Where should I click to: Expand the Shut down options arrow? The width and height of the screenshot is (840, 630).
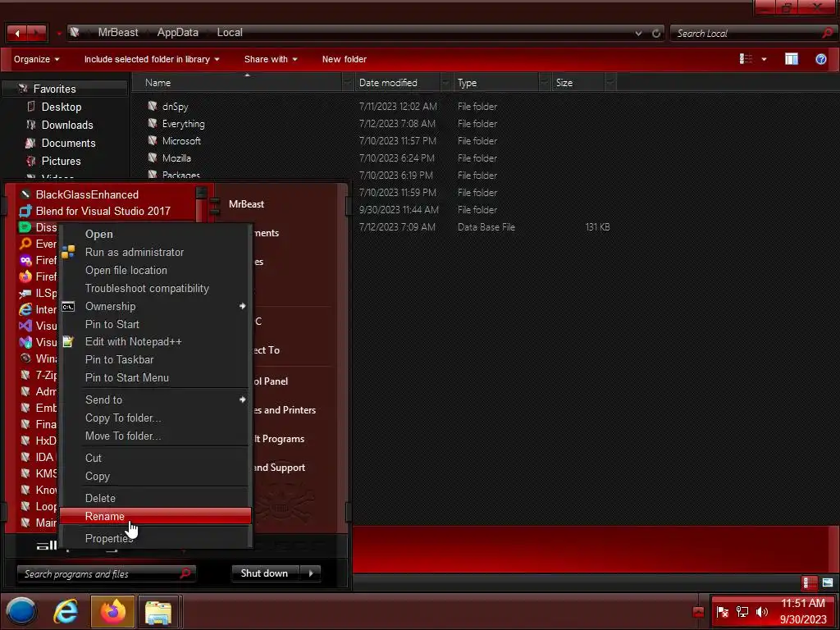click(x=311, y=573)
